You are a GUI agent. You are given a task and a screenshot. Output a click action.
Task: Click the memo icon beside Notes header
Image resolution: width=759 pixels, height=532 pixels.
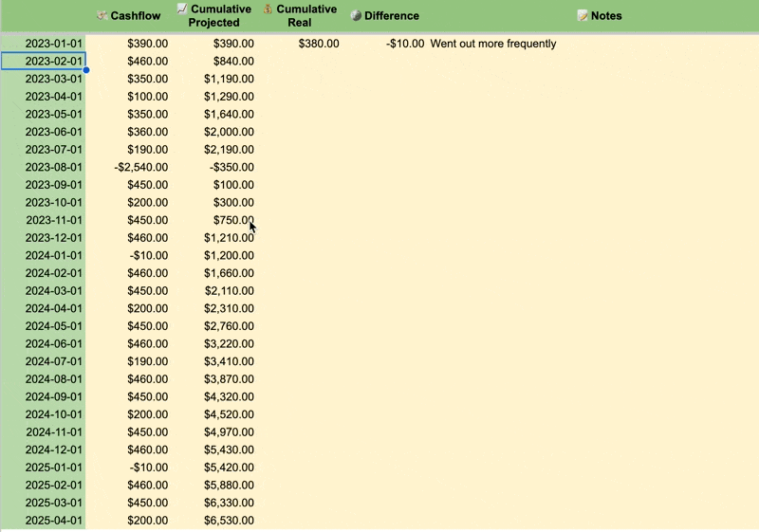coord(583,16)
